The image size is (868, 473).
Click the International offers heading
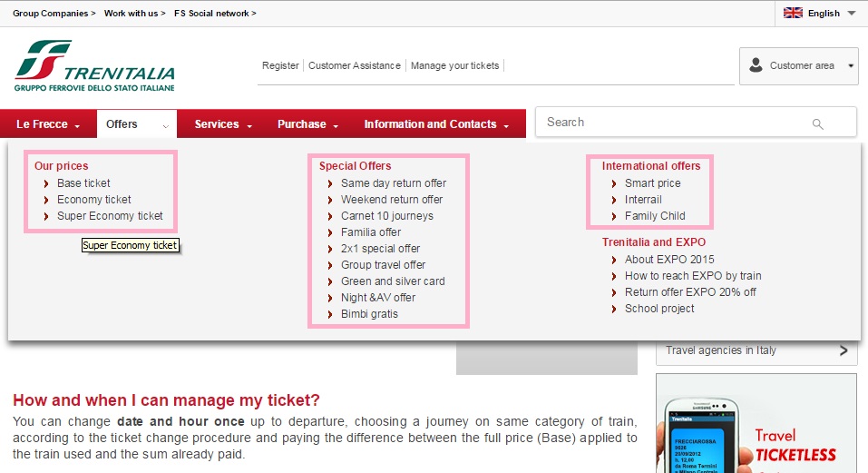pyautogui.click(x=651, y=165)
